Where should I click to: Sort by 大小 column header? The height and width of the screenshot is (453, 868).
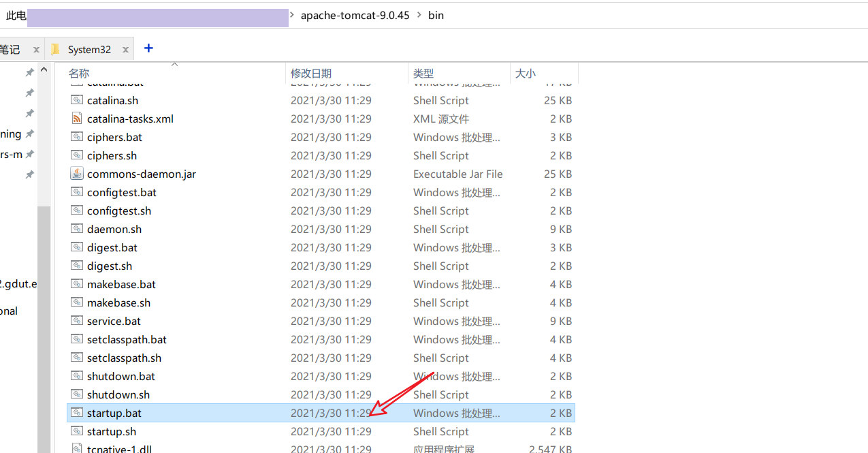click(525, 73)
